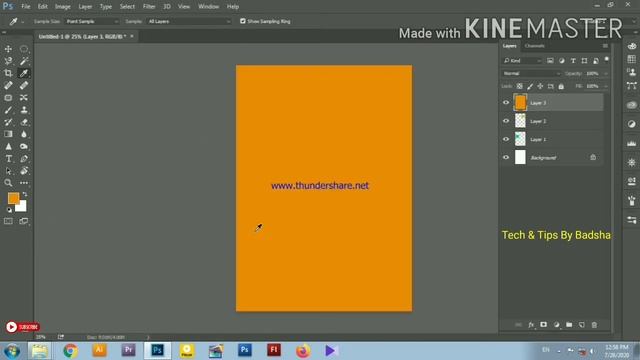This screenshot has height=360, width=640.
Task: Select the Eyedropper tool in toolbox
Action: coord(24,73)
